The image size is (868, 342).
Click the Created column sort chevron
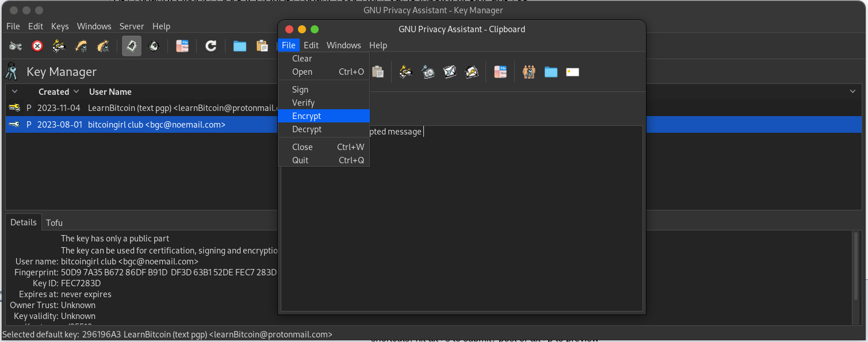pyautogui.click(x=76, y=91)
